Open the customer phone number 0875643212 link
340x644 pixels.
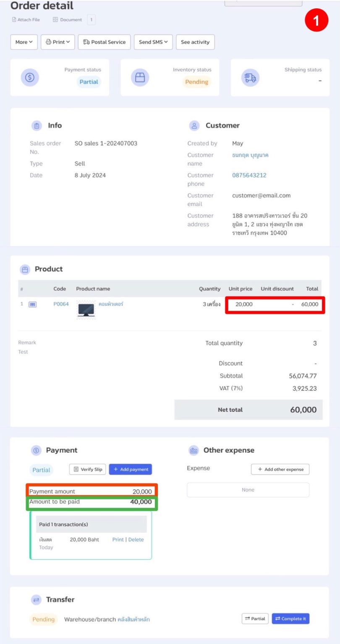[x=249, y=175]
